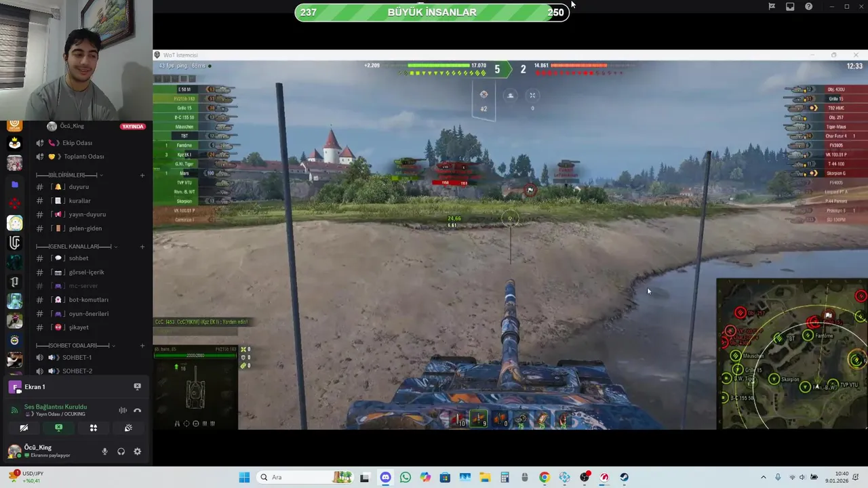Click the Ses Bağlantısı Kuruldu status
Screen dimensions: 868x488
coord(56,407)
